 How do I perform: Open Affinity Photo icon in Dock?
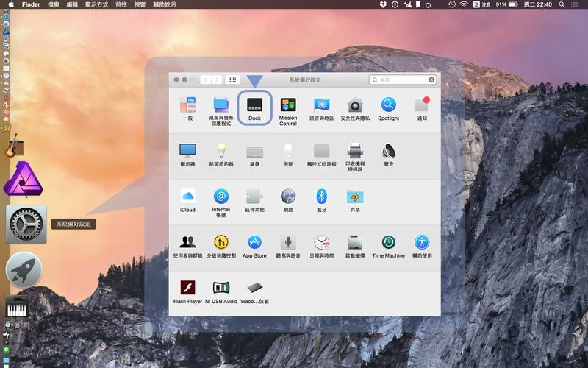click(x=24, y=179)
